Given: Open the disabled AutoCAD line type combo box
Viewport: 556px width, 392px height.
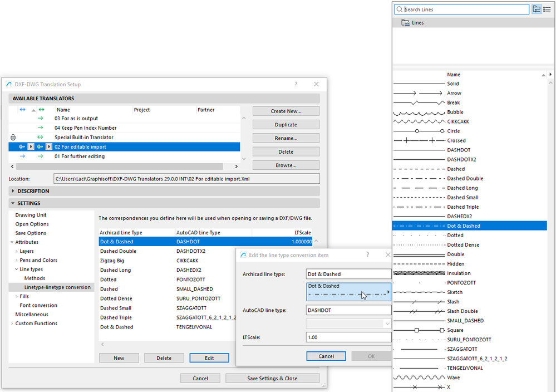Looking at the screenshot, I should pos(348,324).
